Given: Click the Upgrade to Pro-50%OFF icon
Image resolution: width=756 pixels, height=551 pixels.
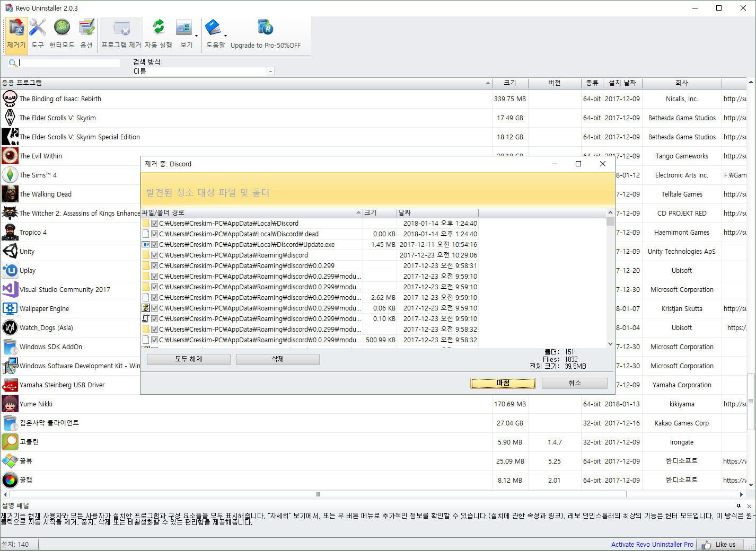Looking at the screenshot, I should (265, 27).
